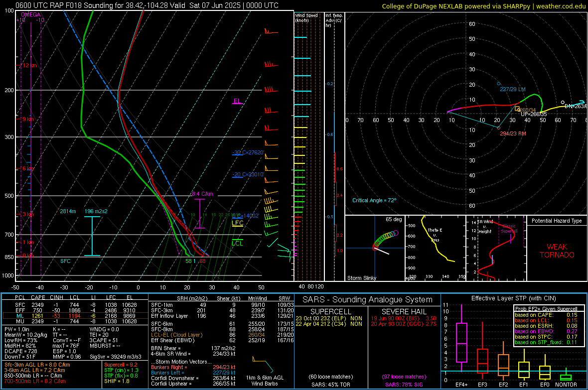Viewport: 588px width, 390px height.
Task: Click the Storm Slinky caption
Action: [x=361, y=278]
